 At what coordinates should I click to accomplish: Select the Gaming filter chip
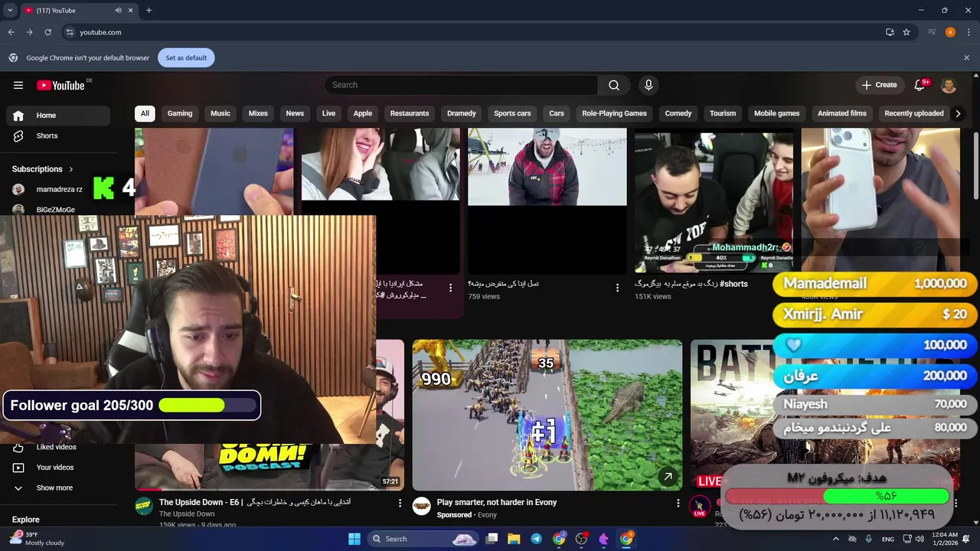tap(180, 113)
